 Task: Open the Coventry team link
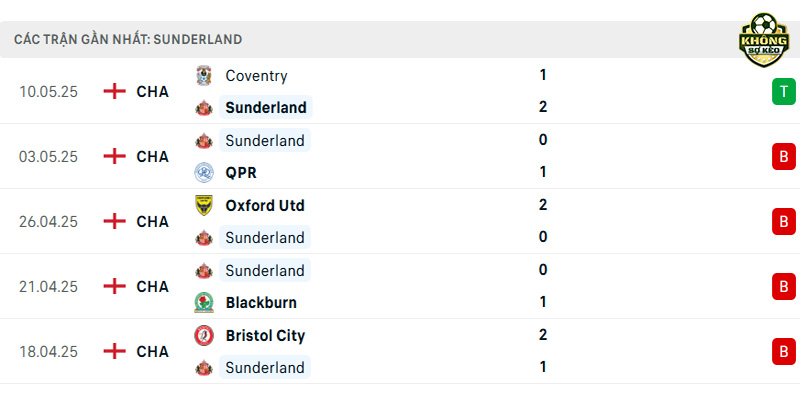coord(256,76)
